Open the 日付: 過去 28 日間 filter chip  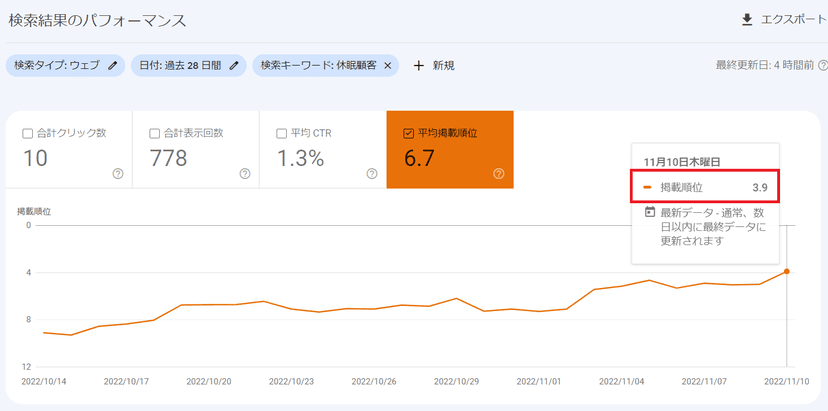click(x=189, y=66)
